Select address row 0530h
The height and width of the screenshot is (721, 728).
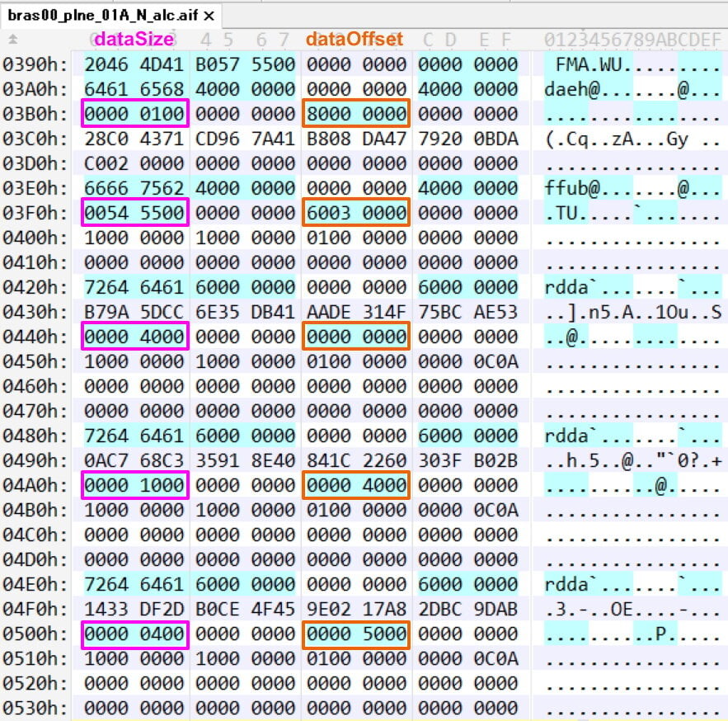click(x=35, y=708)
